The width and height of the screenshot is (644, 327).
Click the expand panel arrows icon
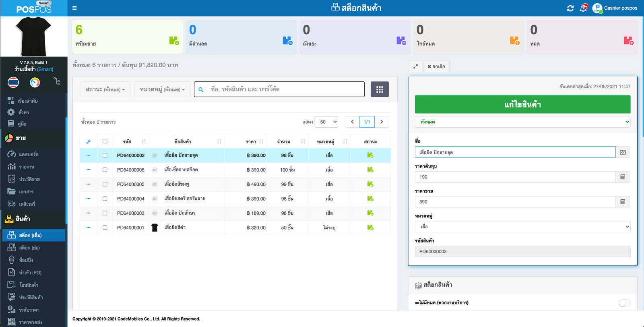tap(415, 66)
